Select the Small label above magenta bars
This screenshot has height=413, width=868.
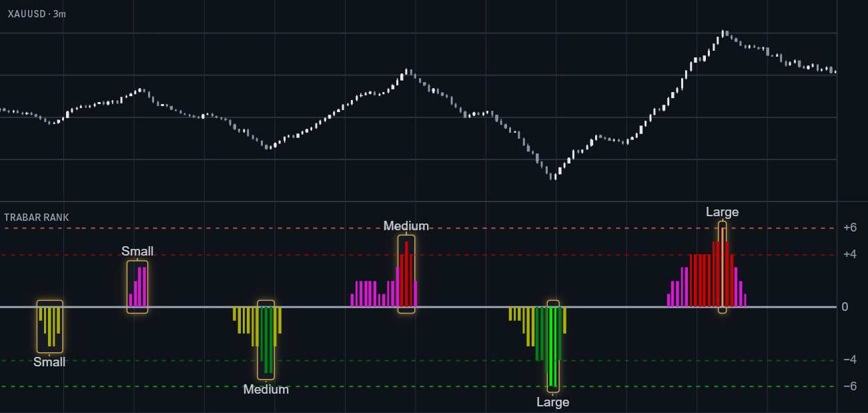click(x=137, y=252)
